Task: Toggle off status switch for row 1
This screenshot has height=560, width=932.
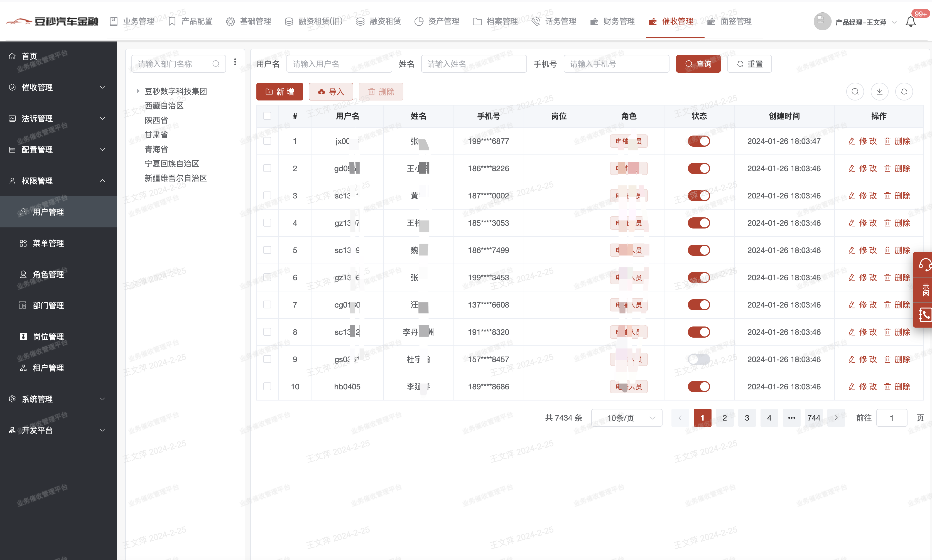Action: click(x=698, y=141)
